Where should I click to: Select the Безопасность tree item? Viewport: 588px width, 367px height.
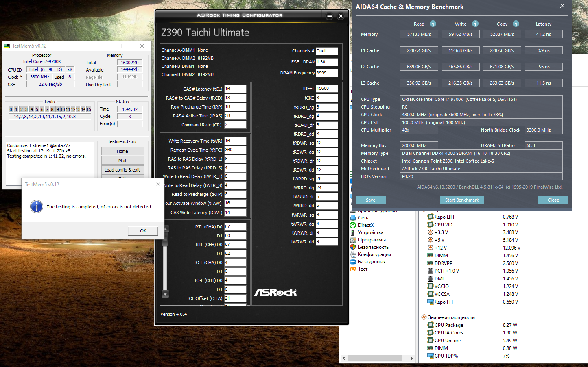click(373, 247)
